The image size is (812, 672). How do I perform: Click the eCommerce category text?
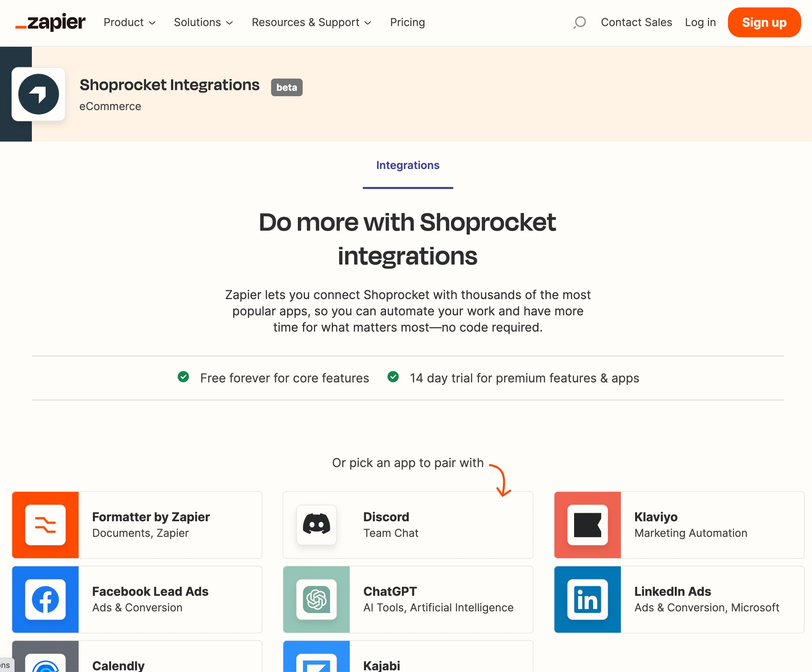coord(110,106)
